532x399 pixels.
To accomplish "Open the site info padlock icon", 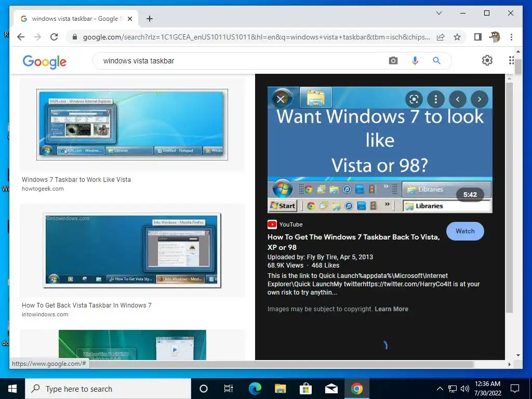I will pyautogui.click(x=75, y=37).
